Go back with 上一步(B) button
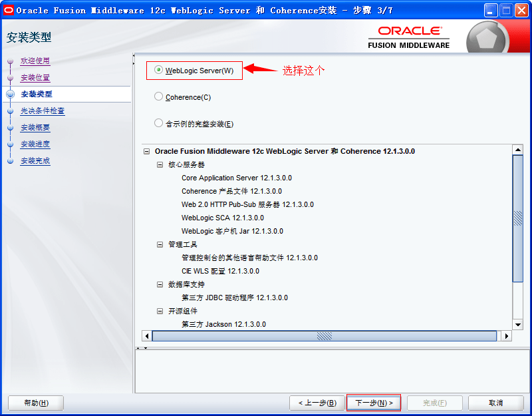This screenshot has height=416, width=532. pos(317,403)
